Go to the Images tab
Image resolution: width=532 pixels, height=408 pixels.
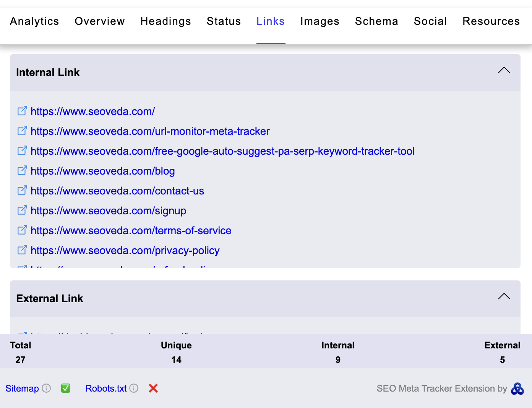click(x=320, y=21)
